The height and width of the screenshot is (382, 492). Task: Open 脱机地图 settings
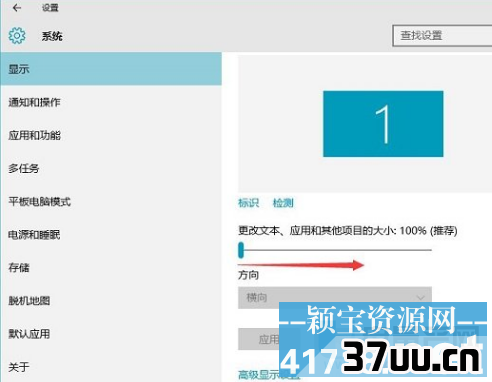(x=111, y=301)
